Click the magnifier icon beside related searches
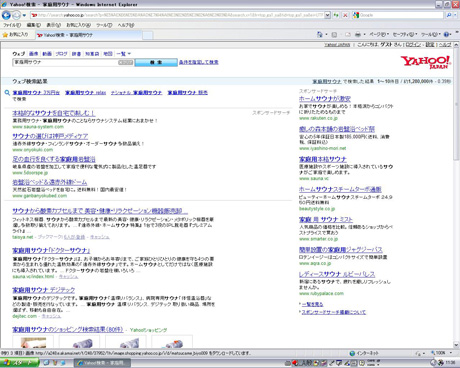This screenshot has height=368, width=460. pos(7,93)
